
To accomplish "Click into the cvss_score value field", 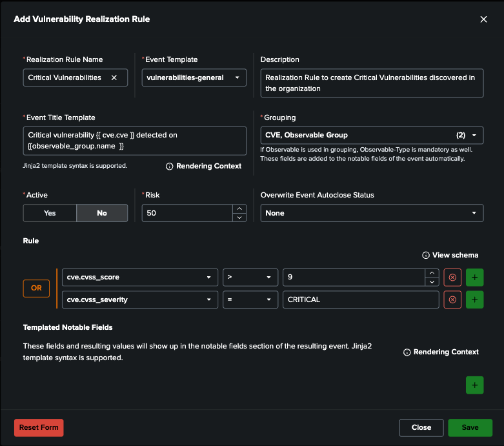I will [354, 277].
